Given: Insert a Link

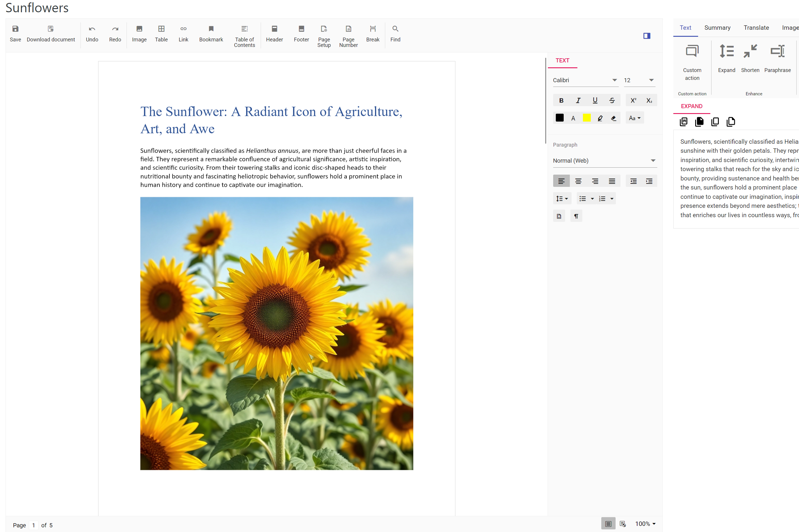Looking at the screenshot, I should 183,33.
